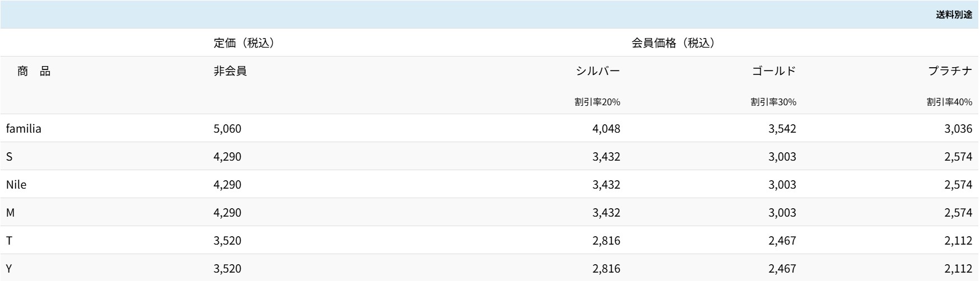The image size is (980, 281).
Task: Click the M product row label
Action: (10, 213)
